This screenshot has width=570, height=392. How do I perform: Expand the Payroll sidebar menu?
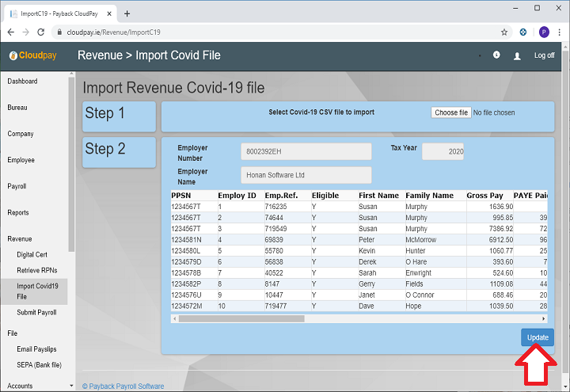click(x=17, y=187)
